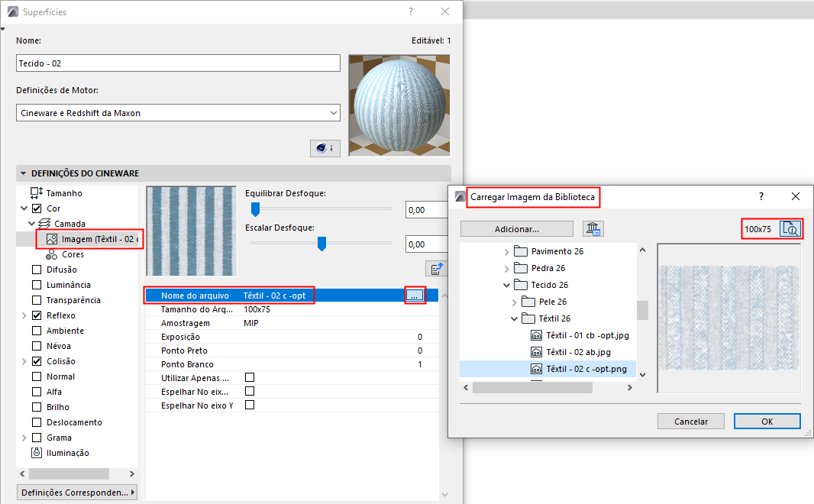Image resolution: width=814 pixels, height=504 pixels.
Task: Click the Tamanho size icon in channel list
Action: 37,193
